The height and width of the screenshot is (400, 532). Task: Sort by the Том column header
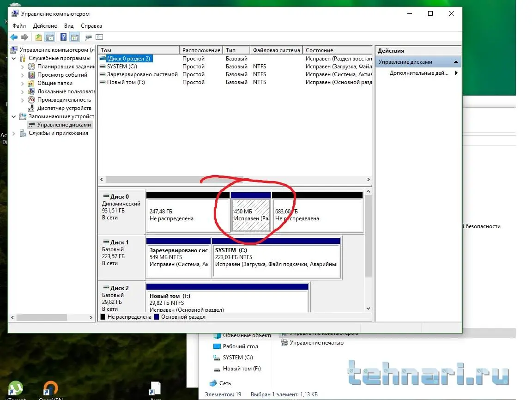point(139,50)
